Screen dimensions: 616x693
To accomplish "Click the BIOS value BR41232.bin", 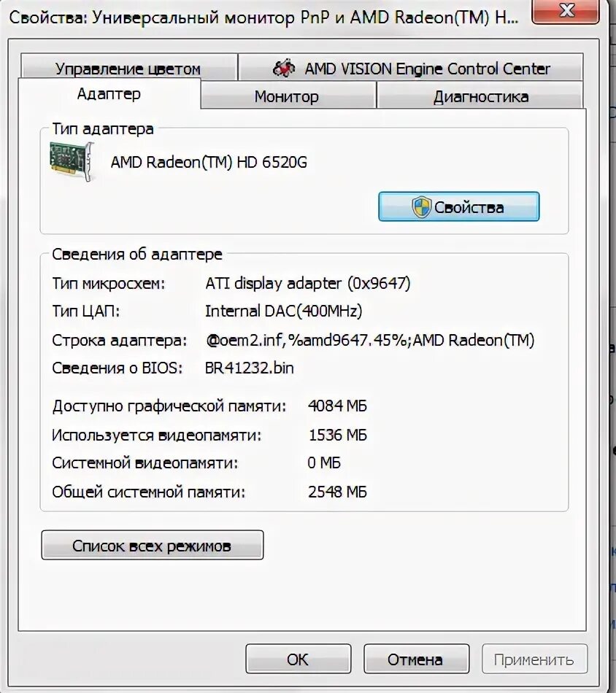I will tap(250, 368).
